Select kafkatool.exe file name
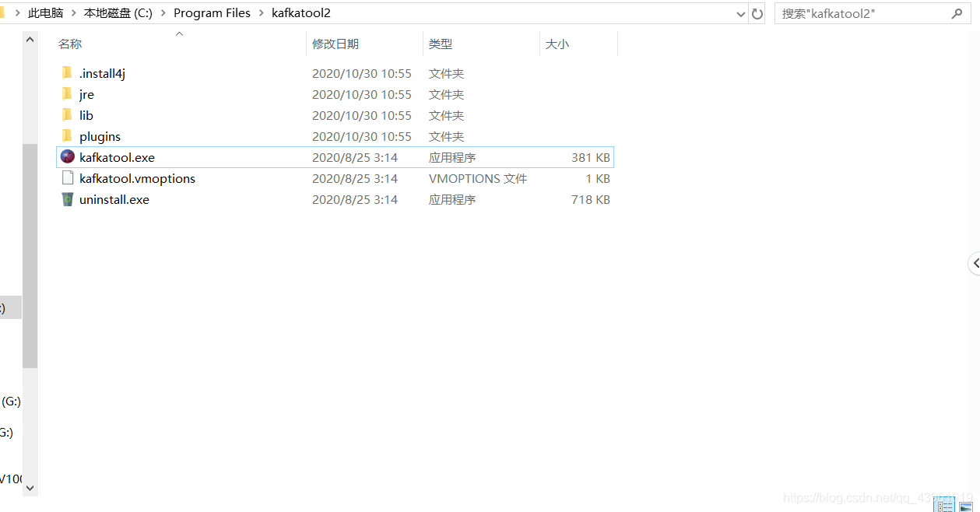 click(117, 157)
